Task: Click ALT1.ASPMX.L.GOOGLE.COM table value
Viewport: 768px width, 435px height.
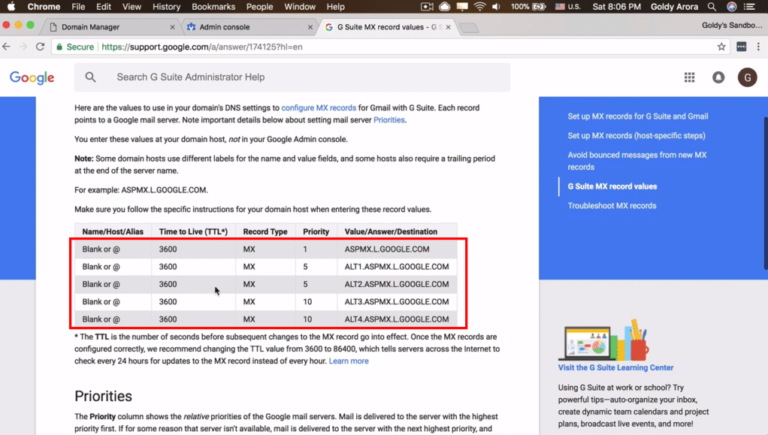Action: (x=396, y=266)
